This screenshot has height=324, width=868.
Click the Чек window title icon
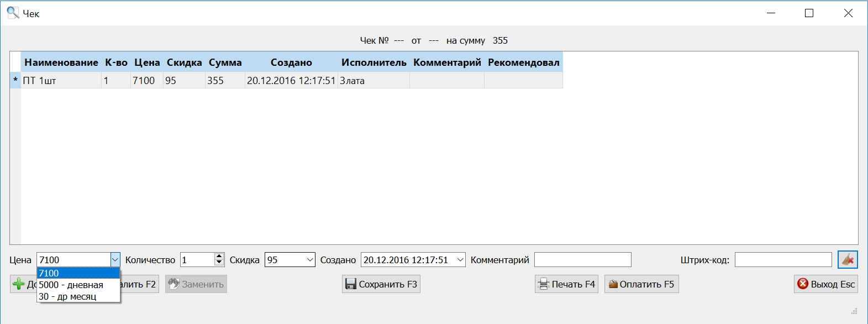point(13,13)
